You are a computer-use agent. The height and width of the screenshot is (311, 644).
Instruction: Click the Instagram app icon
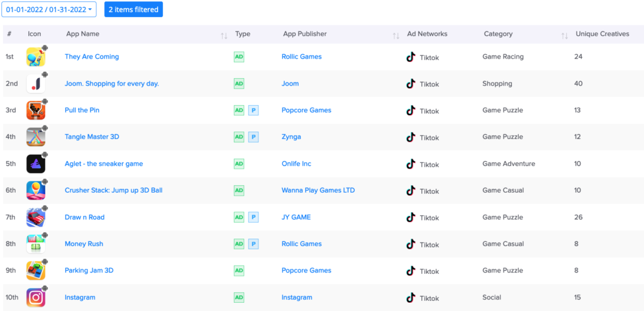[36, 297]
